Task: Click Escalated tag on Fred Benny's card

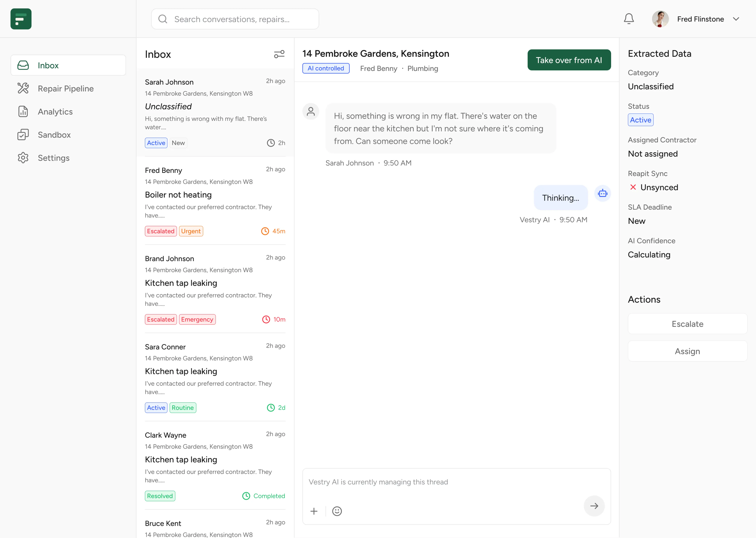Action: click(x=161, y=231)
